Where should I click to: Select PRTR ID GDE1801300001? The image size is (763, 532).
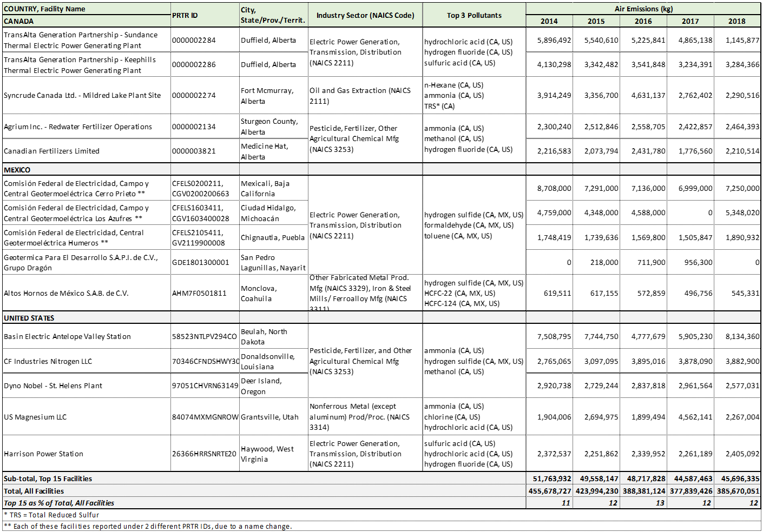(x=201, y=262)
